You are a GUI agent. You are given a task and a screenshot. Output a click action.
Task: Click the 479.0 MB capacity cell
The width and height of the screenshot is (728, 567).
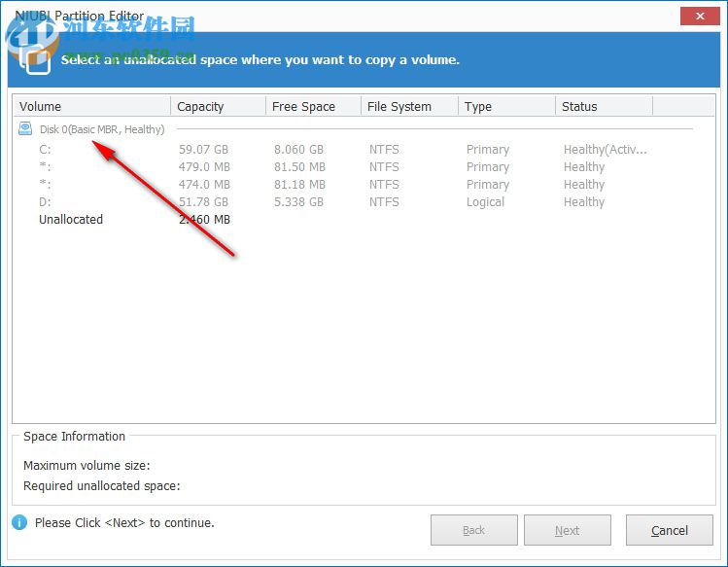204,167
